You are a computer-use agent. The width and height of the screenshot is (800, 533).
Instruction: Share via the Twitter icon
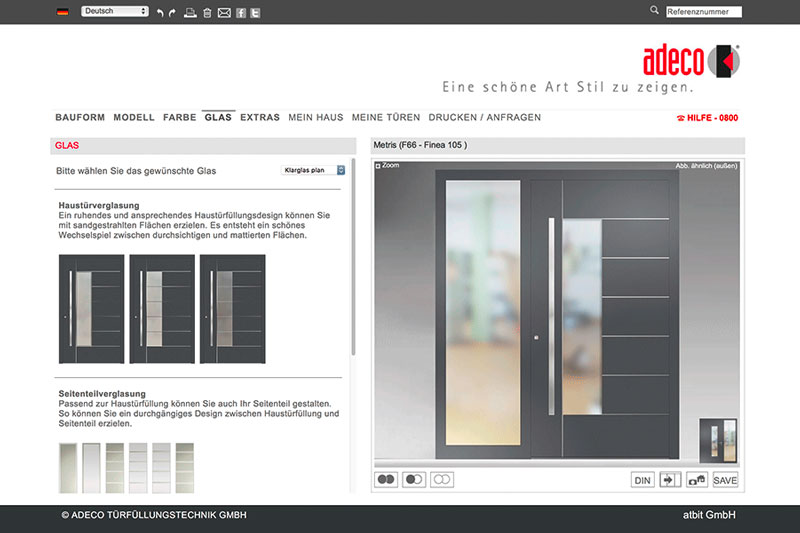click(256, 13)
